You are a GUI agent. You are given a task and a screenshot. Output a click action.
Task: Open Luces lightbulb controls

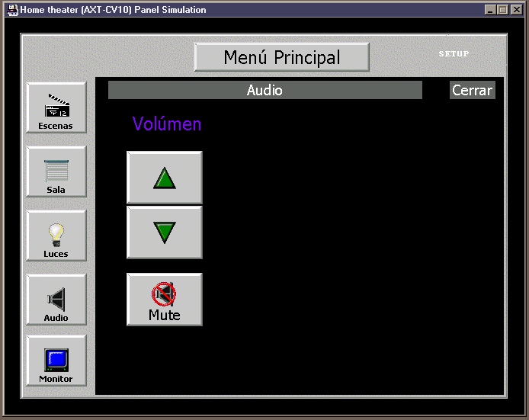point(56,236)
